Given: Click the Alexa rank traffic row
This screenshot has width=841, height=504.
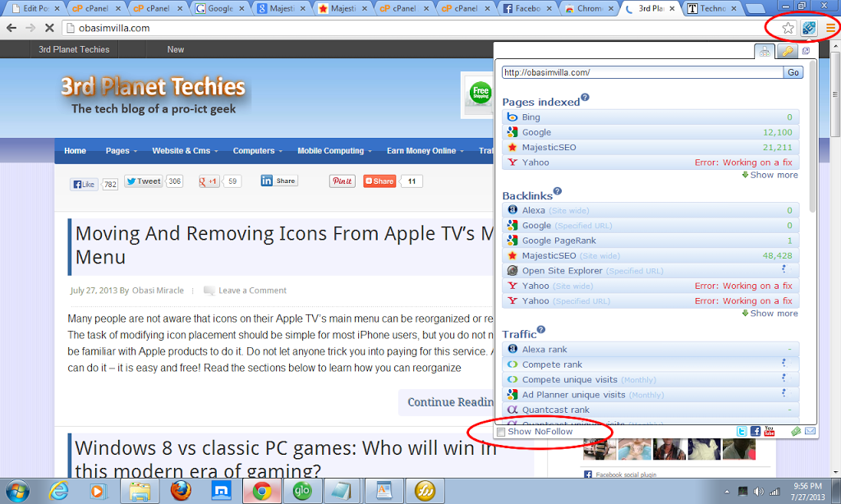Looking at the screenshot, I should [650, 350].
